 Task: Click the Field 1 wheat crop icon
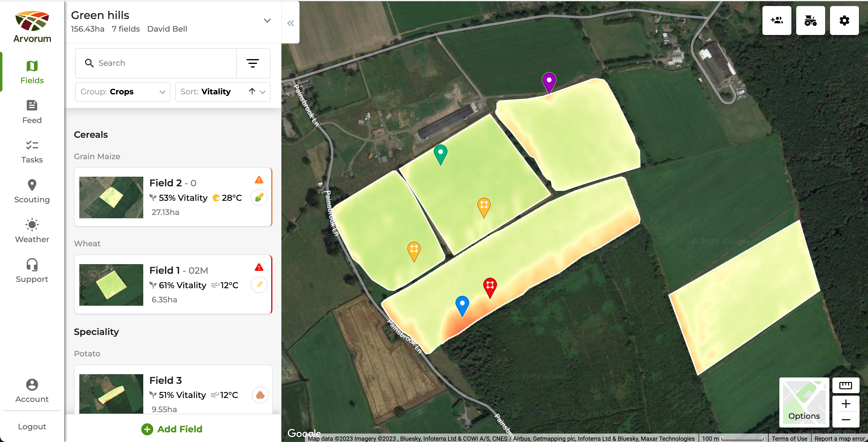point(259,285)
